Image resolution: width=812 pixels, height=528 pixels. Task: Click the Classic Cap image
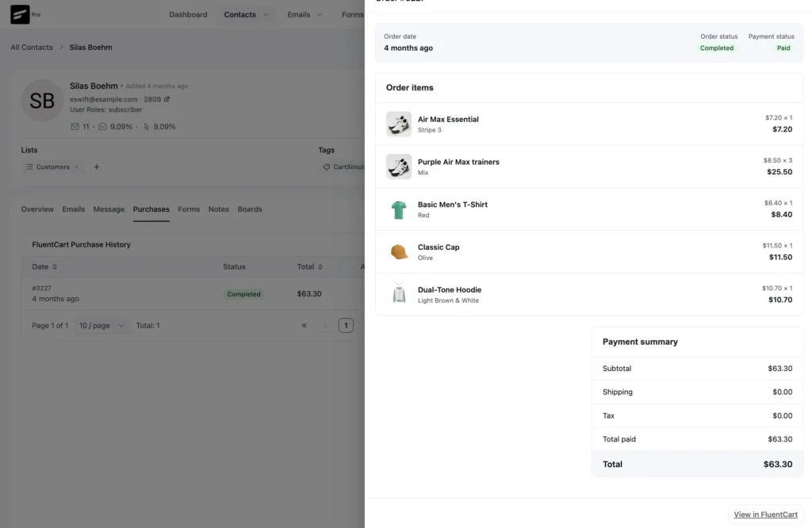click(399, 252)
